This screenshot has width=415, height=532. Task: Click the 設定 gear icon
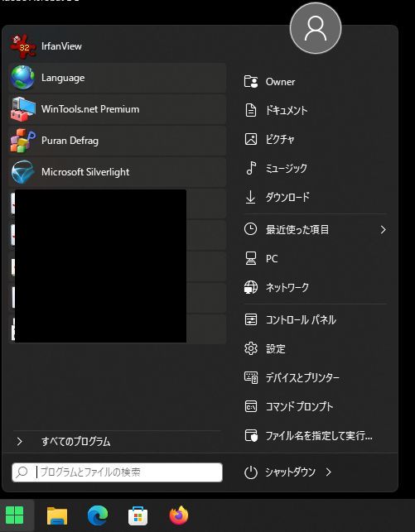tap(251, 348)
